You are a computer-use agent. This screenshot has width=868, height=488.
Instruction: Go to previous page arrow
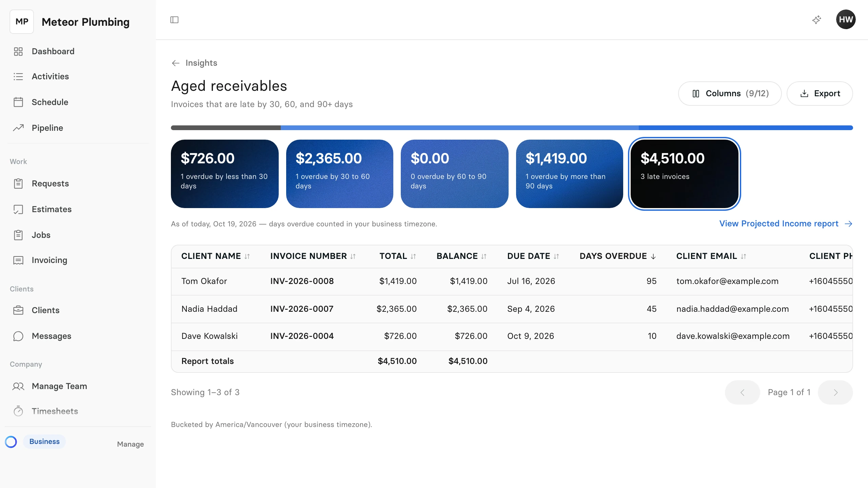742,392
